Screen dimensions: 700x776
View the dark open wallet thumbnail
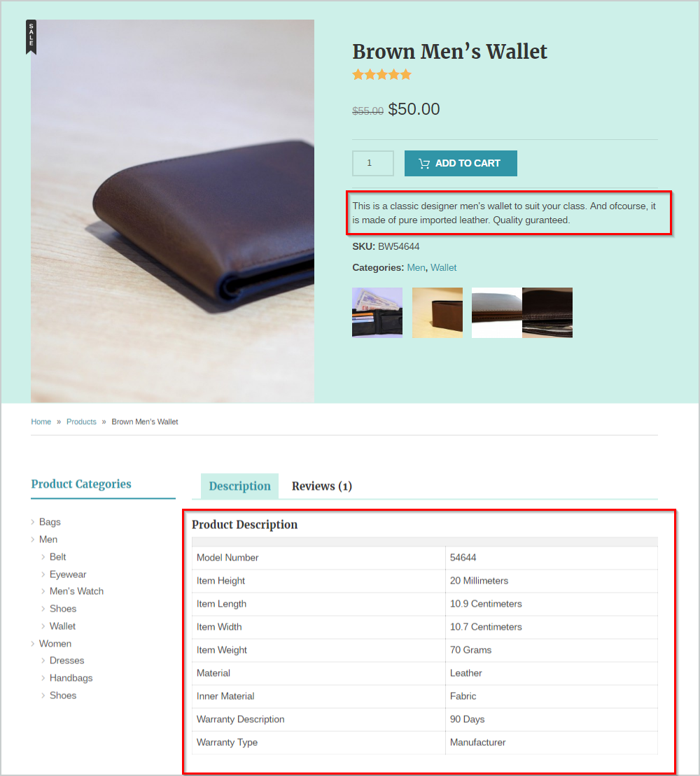click(547, 313)
